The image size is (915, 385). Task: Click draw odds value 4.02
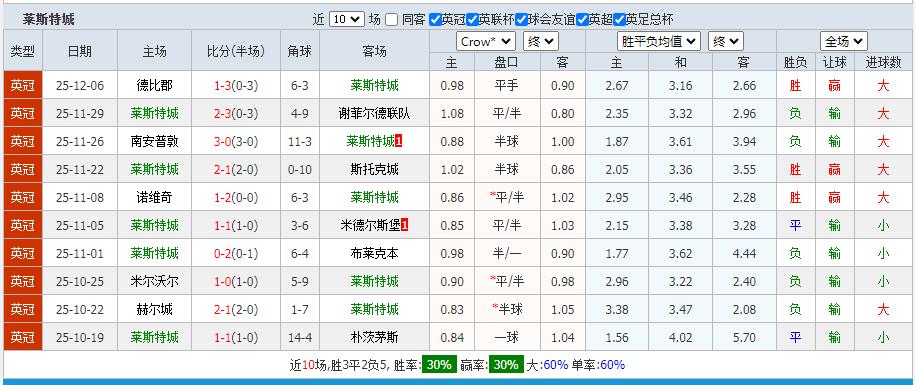[x=680, y=338]
